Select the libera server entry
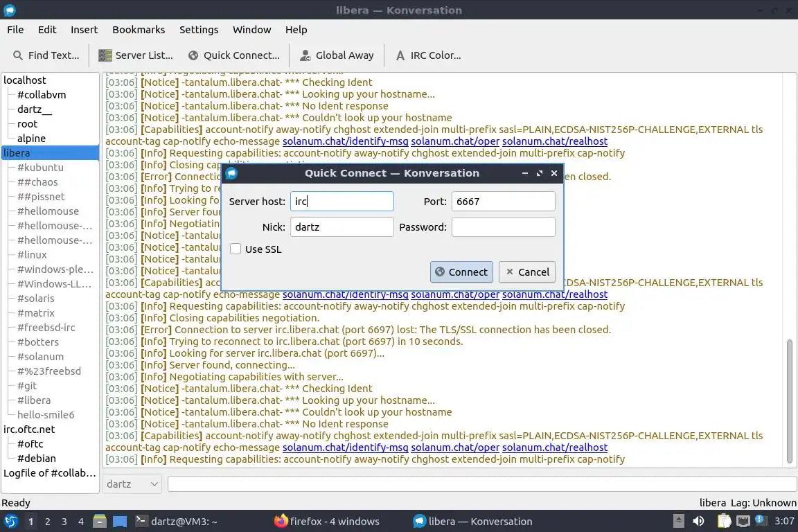 click(x=51, y=153)
